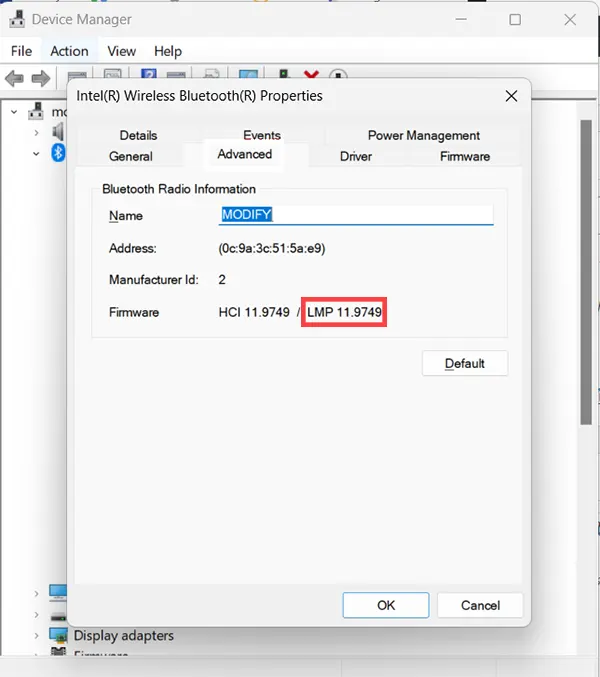Collapse the Bluetooth tree category
Screen dimensions: 600x677
point(36,153)
